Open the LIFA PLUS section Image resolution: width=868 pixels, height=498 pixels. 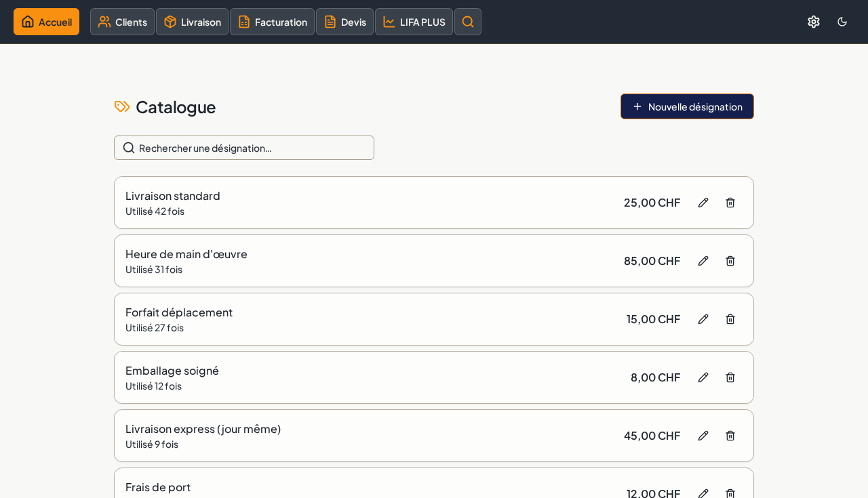point(414,22)
